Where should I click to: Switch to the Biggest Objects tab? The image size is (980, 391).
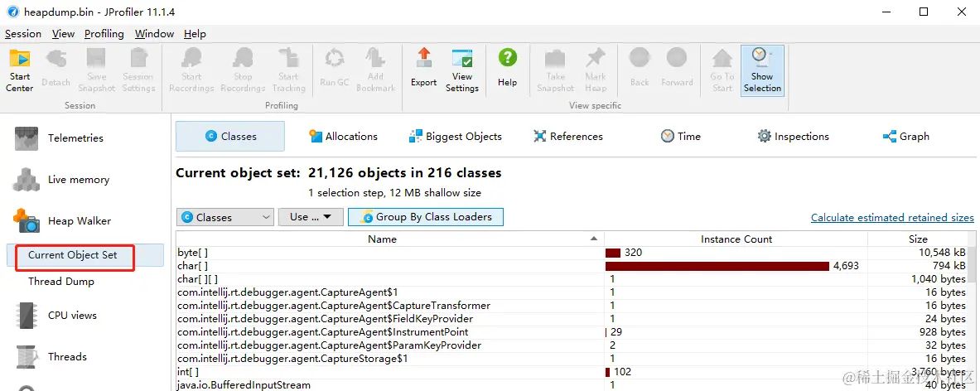455,136
